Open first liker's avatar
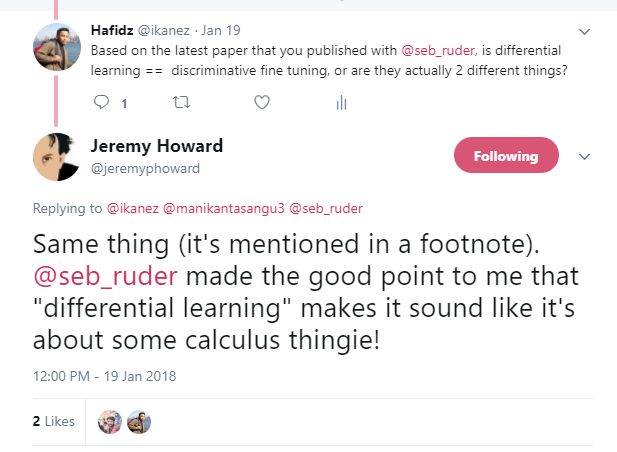The width and height of the screenshot is (617, 452). 109,422
